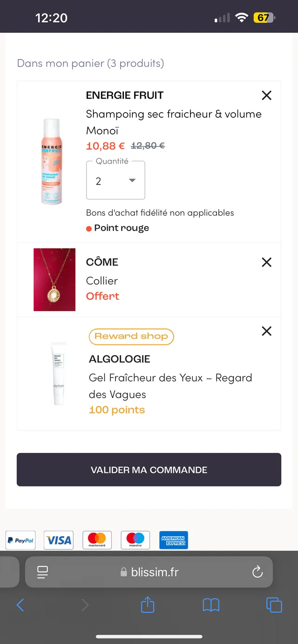Open the Bookmarks icon in browser toolbar
The image size is (298, 644).
coord(210,605)
